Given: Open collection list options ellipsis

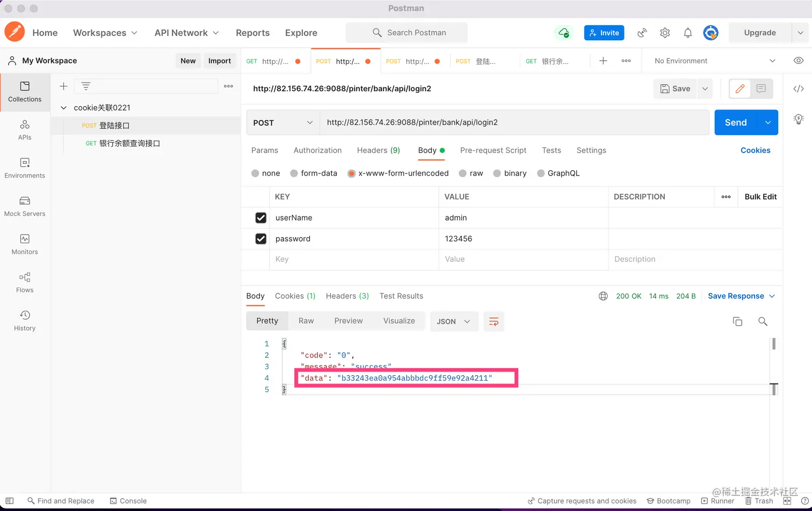Looking at the screenshot, I should 229,86.
